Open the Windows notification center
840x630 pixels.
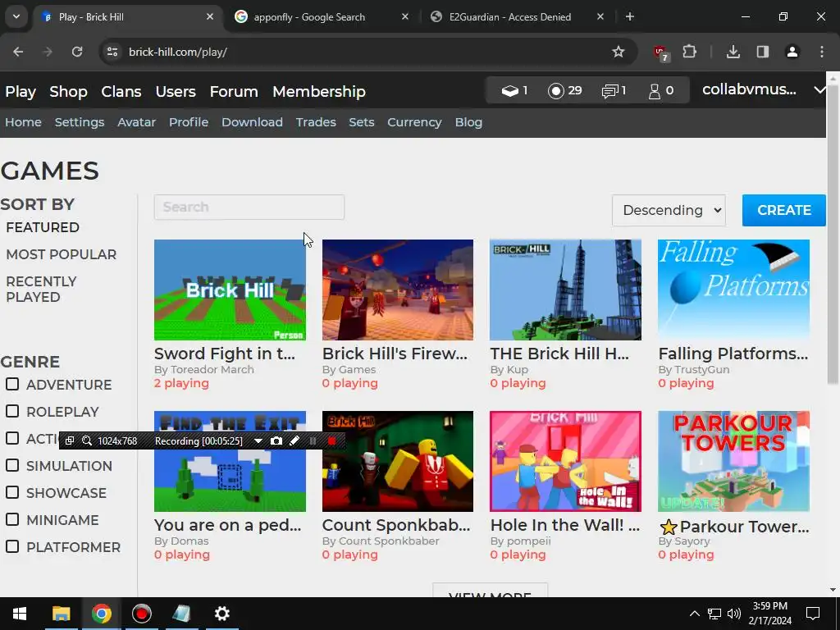click(x=813, y=614)
